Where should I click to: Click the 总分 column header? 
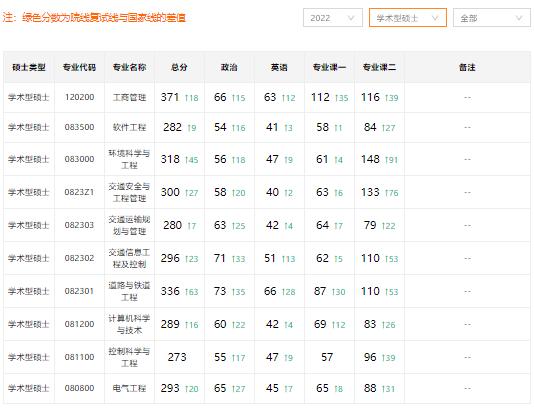pyautogui.click(x=179, y=67)
